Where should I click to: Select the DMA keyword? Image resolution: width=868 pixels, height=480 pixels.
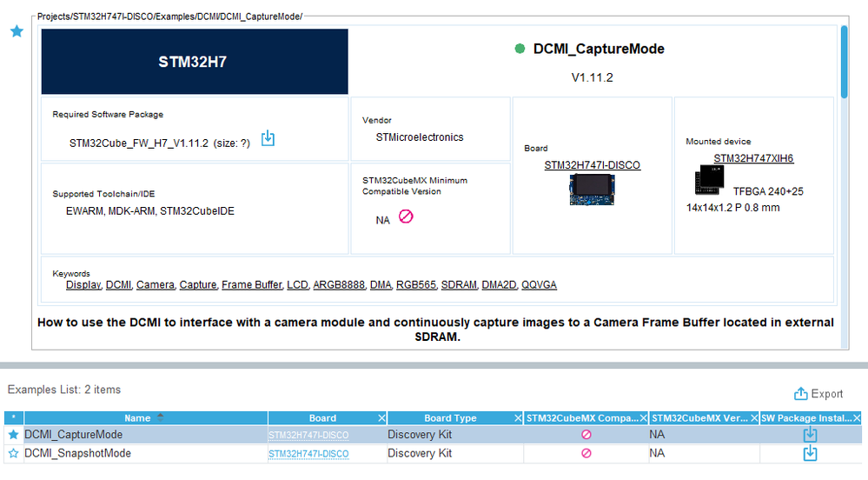[381, 285]
